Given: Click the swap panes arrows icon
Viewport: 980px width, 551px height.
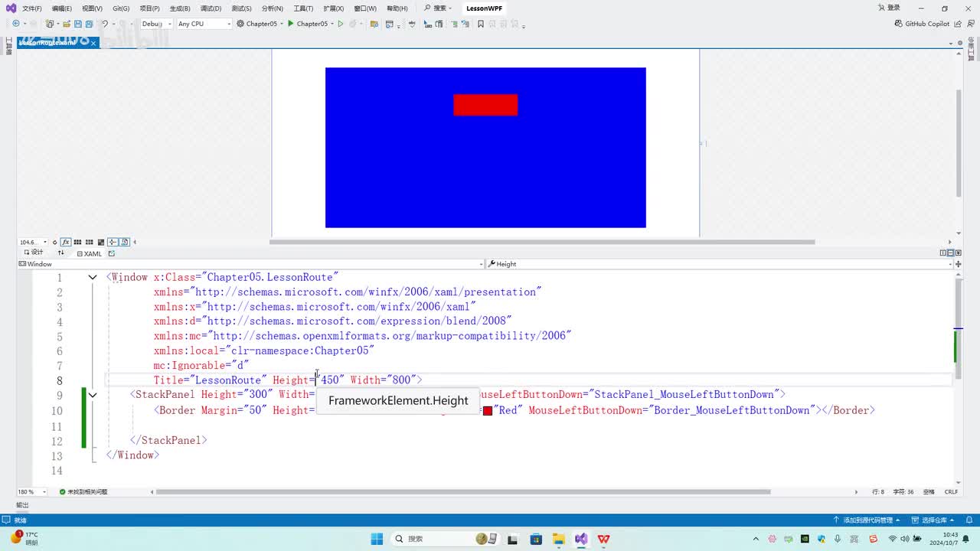Looking at the screenshot, I should click(x=61, y=253).
